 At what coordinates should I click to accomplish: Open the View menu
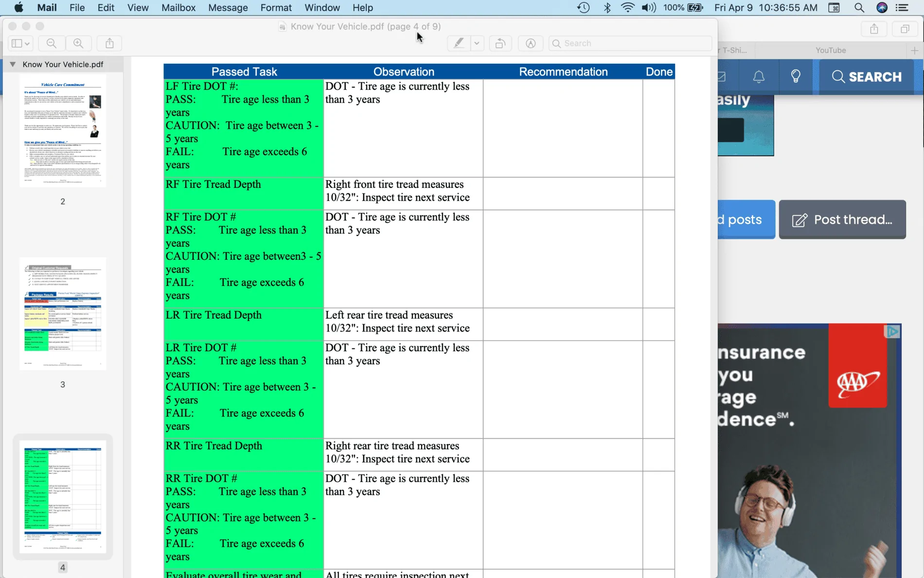click(138, 8)
